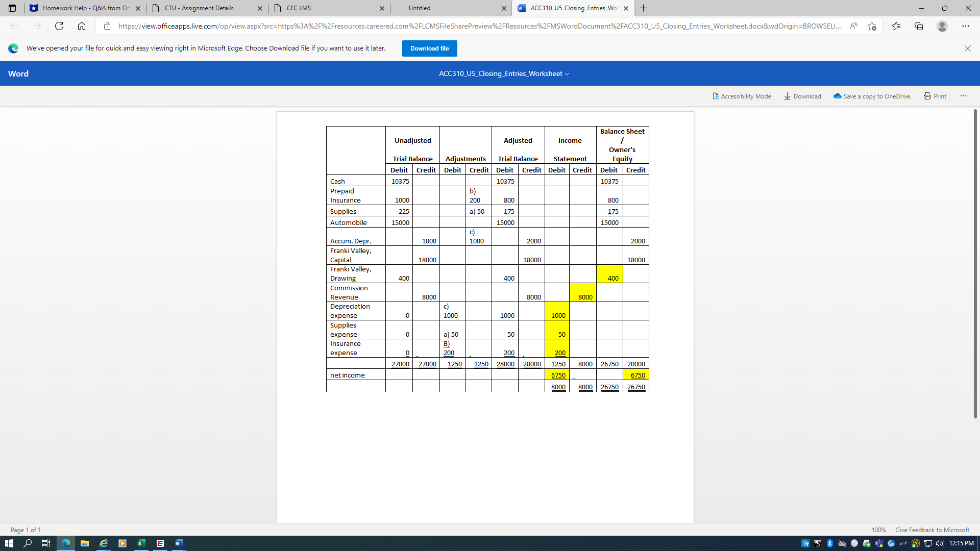Viewport: 980px width, 551px height.
Task: Click the Download file button
Action: pyautogui.click(x=429, y=48)
